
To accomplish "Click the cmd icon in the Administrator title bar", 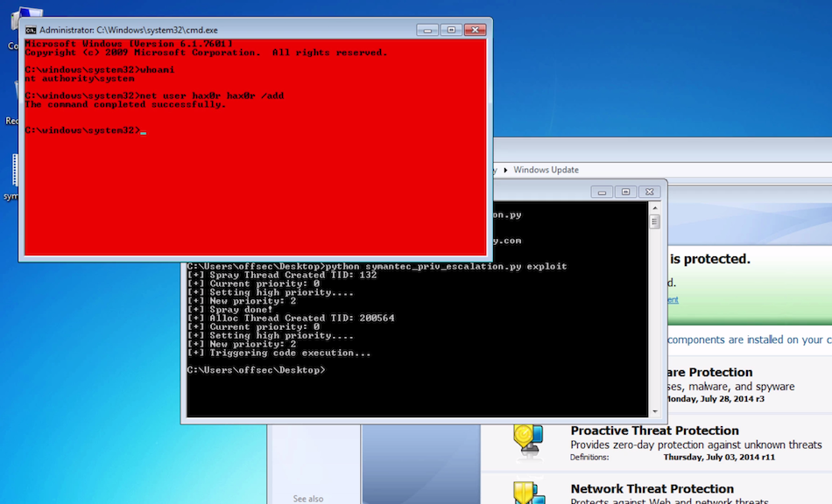I will 31,31.
